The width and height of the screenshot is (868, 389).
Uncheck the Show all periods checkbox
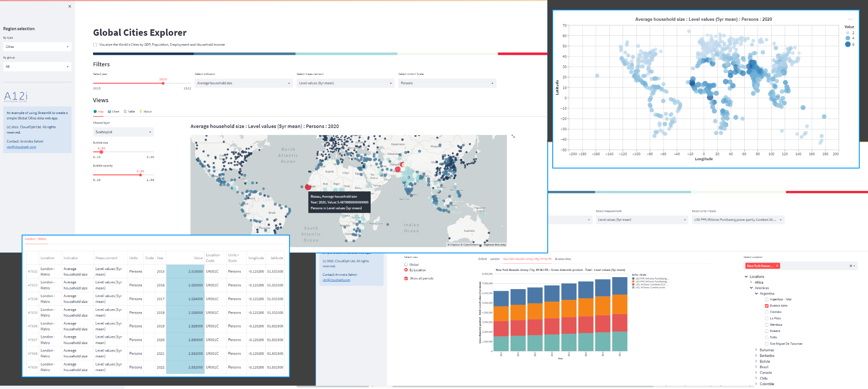406,278
